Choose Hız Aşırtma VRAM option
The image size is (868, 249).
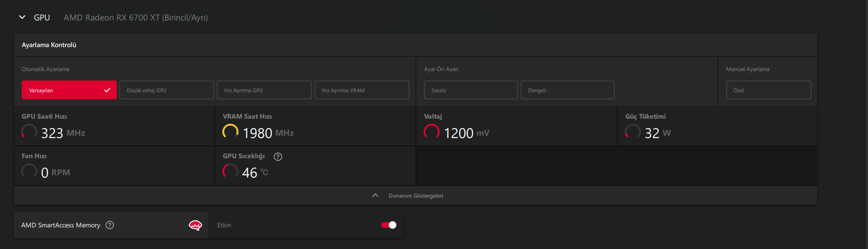pos(362,90)
